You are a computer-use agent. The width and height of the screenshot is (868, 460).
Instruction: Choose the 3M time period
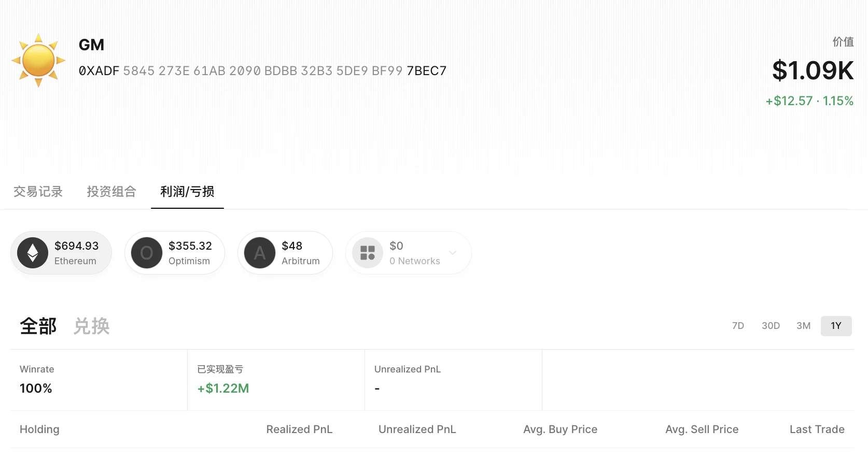pyautogui.click(x=803, y=326)
